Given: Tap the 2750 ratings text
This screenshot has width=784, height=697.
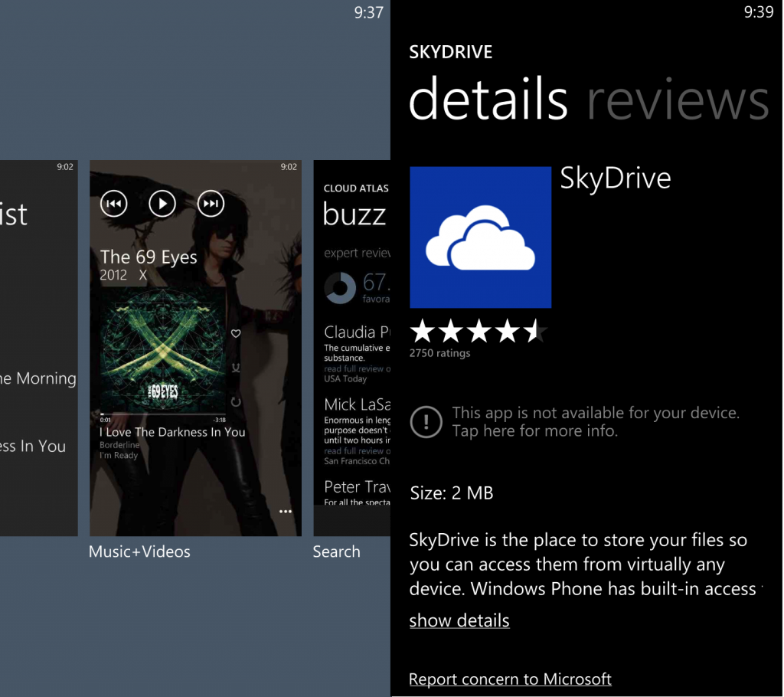Looking at the screenshot, I should (x=440, y=353).
